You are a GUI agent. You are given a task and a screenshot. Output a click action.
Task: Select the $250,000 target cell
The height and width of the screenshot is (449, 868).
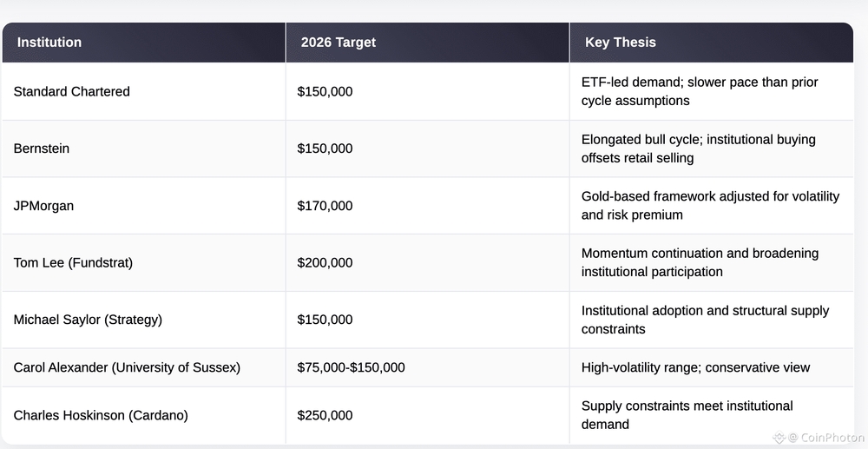coord(325,415)
